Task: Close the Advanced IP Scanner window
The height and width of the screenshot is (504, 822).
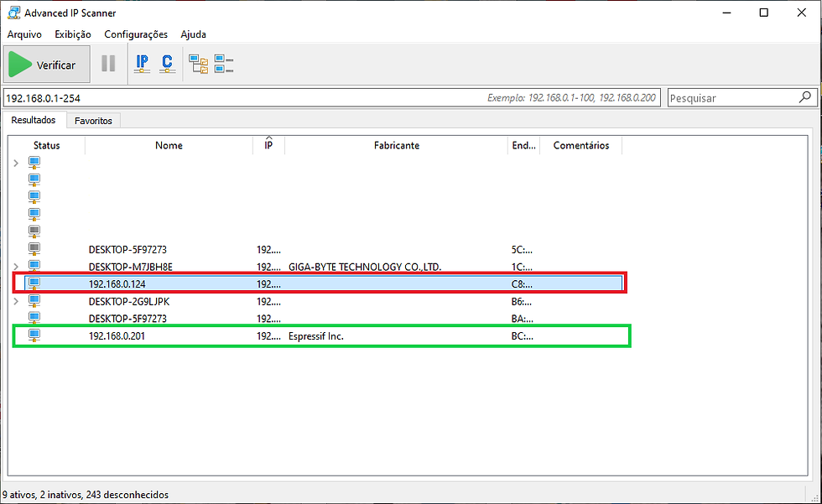Action: (802, 13)
